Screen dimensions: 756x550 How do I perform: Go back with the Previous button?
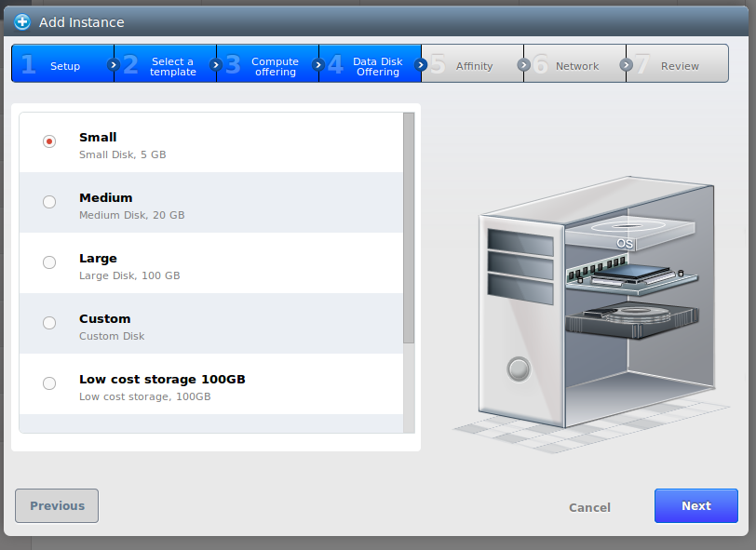click(57, 505)
